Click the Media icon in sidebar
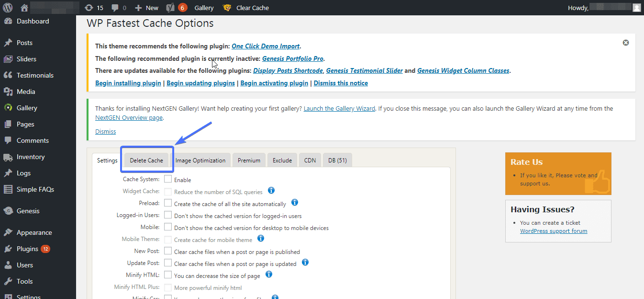644x299 pixels. (8, 92)
